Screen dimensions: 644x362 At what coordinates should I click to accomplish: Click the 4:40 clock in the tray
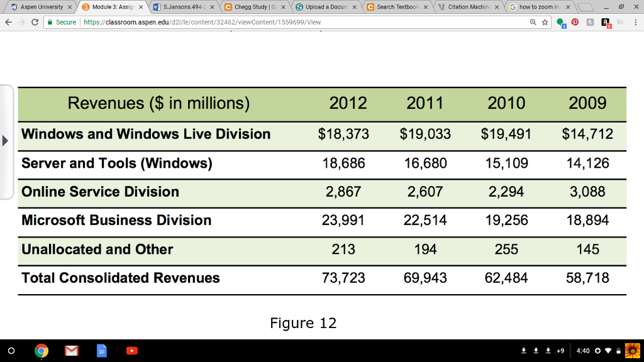(x=583, y=351)
